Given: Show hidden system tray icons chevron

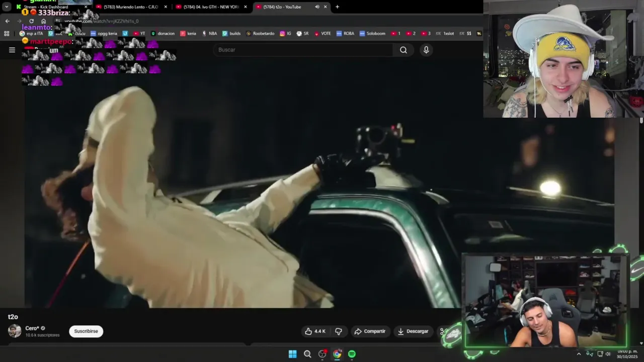Looking at the screenshot, I should (x=579, y=354).
